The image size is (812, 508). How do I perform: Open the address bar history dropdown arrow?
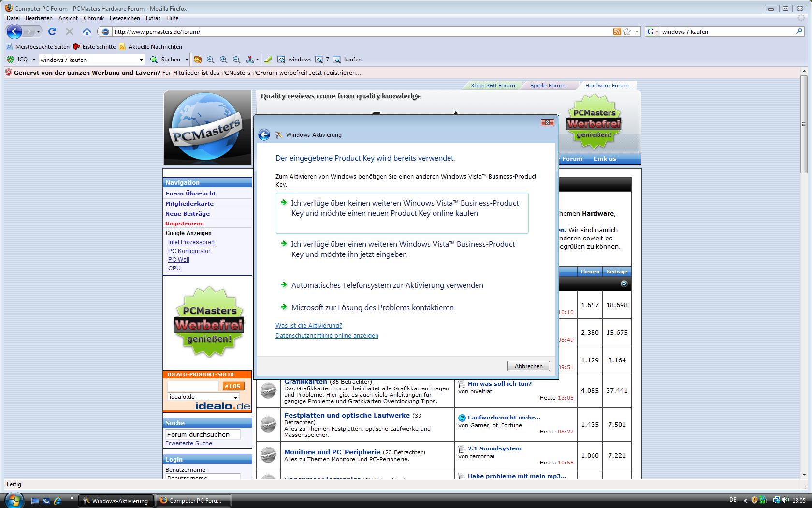click(637, 31)
